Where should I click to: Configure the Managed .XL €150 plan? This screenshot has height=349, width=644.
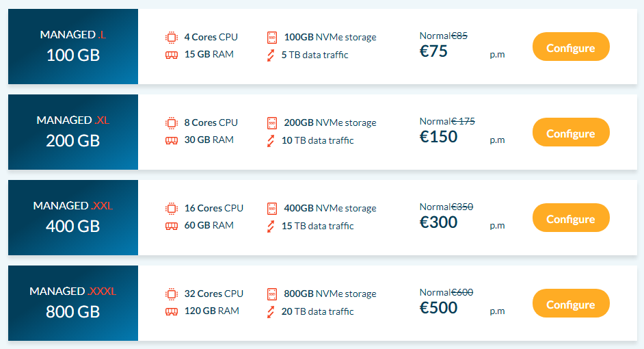(571, 132)
